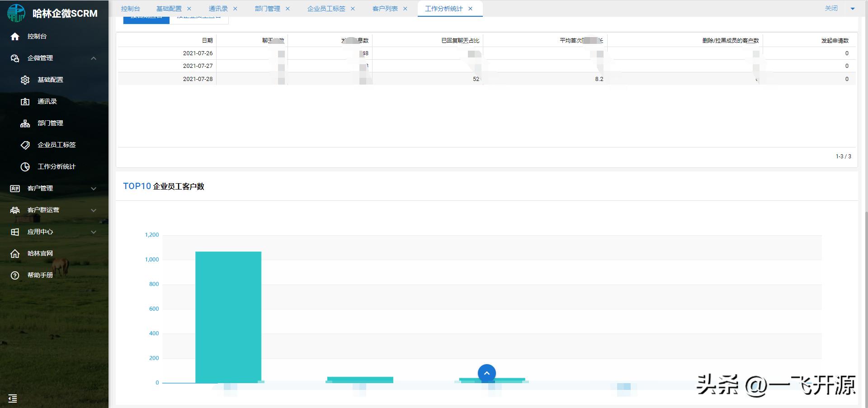Click the blue scroll-to-top arrow button
This screenshot has width=868, height=408.
486,374
